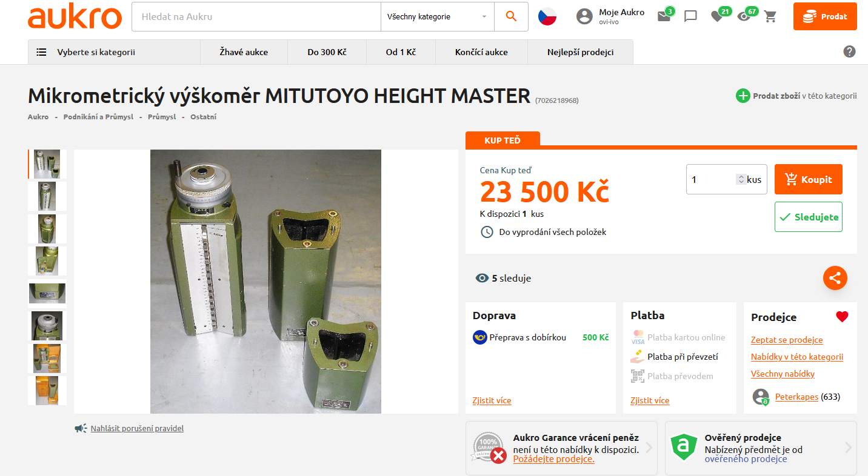This screenshot has height=476, width=868.
Task: Open favorites heart icon in header
Action: pos(717,16)
